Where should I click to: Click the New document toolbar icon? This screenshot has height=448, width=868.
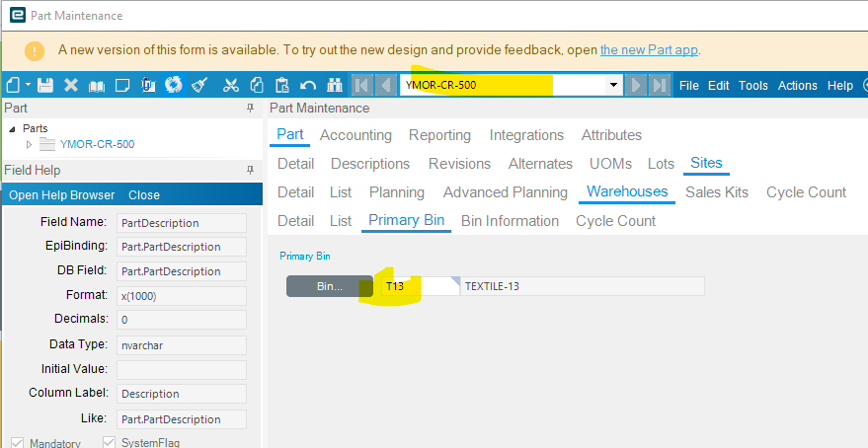(13, 85)
